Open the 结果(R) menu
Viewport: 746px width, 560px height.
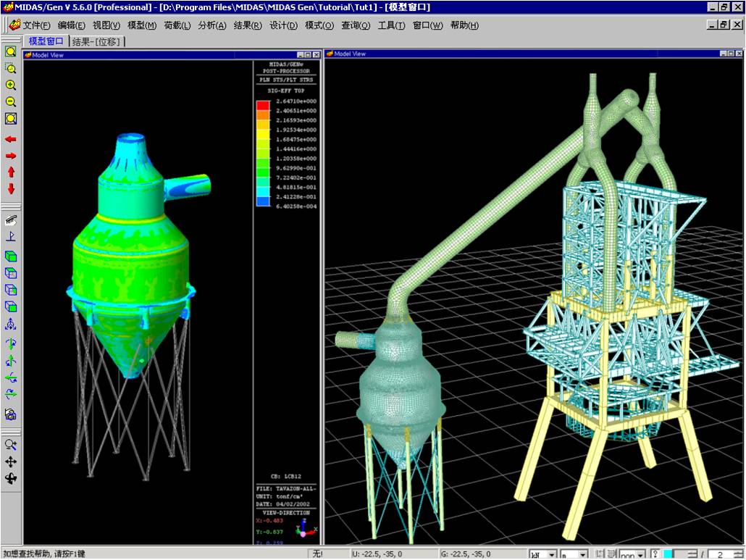tap(248, 25)
